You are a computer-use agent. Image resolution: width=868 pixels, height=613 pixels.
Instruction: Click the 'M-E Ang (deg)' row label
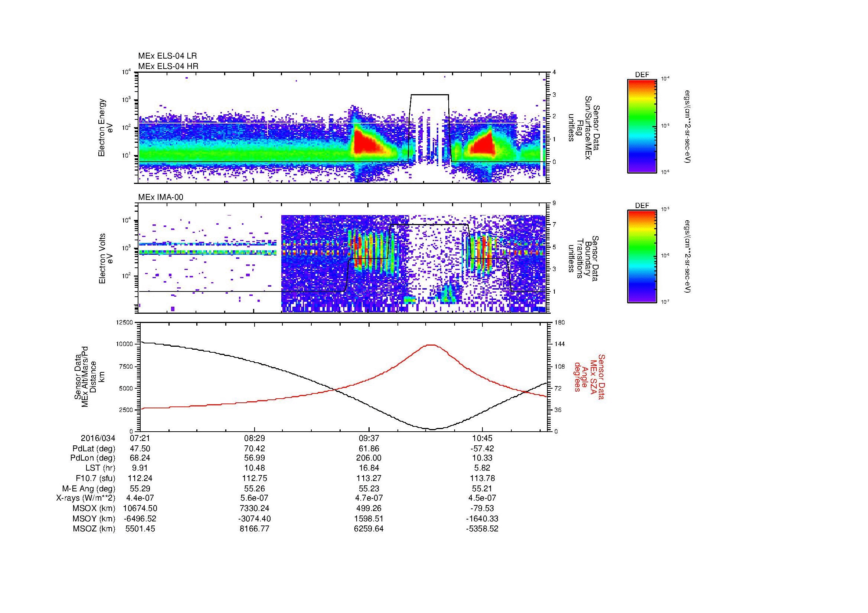click(88, 488)
